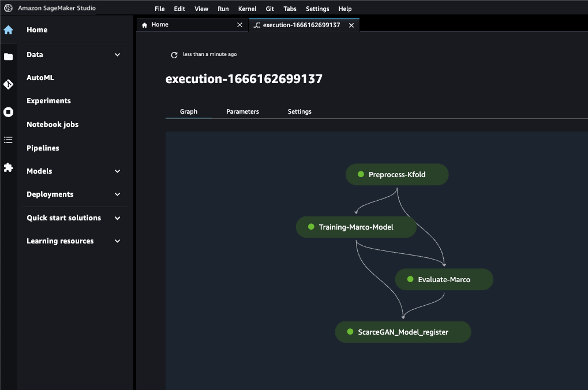Open the File Browser folder icon
The height and width of the screenshot is (390, 588).
pos(9,57)
